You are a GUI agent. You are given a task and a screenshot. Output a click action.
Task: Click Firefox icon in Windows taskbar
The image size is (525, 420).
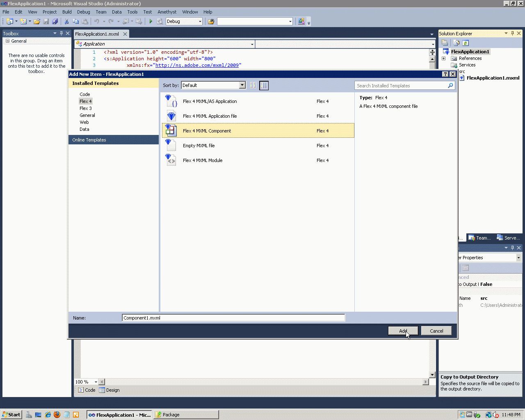pyautogui.click(x=57, y=415)
